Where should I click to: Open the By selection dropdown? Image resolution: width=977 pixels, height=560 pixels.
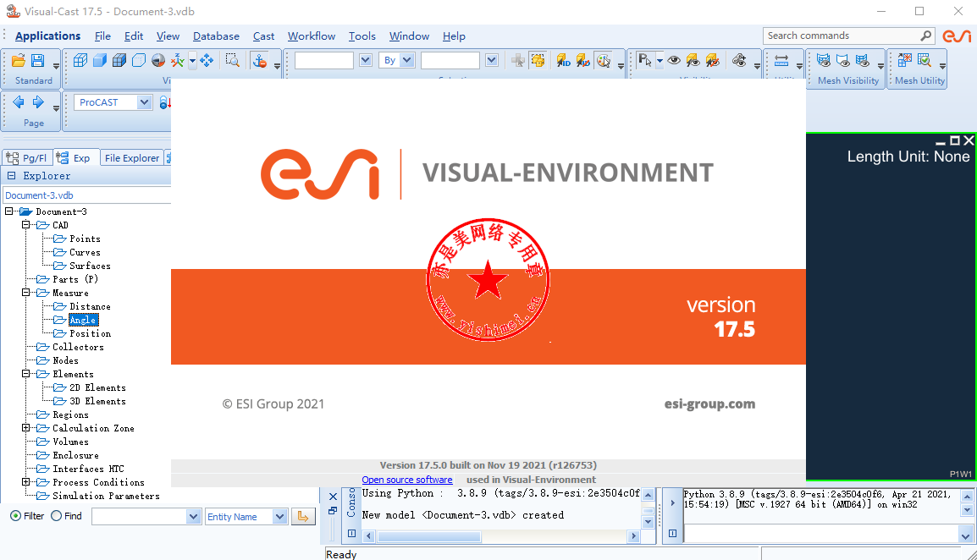click(x=407, y=60)
